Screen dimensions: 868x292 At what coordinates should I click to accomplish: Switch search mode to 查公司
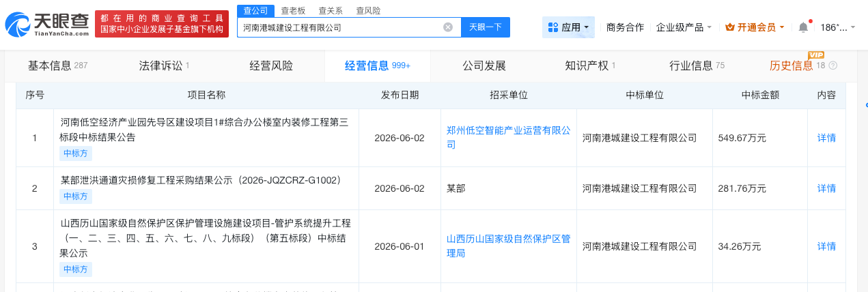tap(255, 10)
